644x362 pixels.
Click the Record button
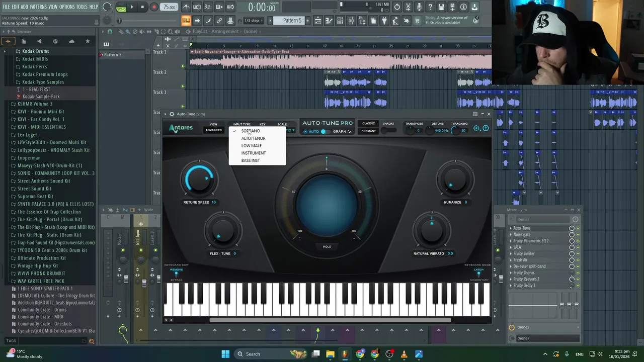click(154, 7)
